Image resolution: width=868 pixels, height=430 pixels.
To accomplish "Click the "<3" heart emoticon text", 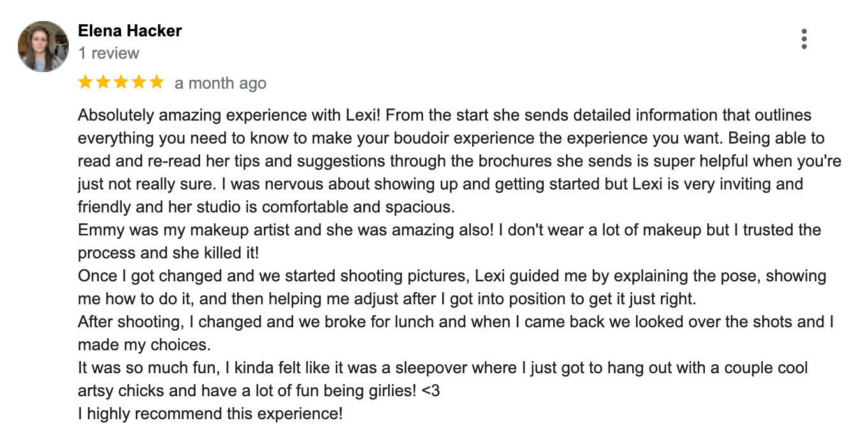I will (431, 390).
